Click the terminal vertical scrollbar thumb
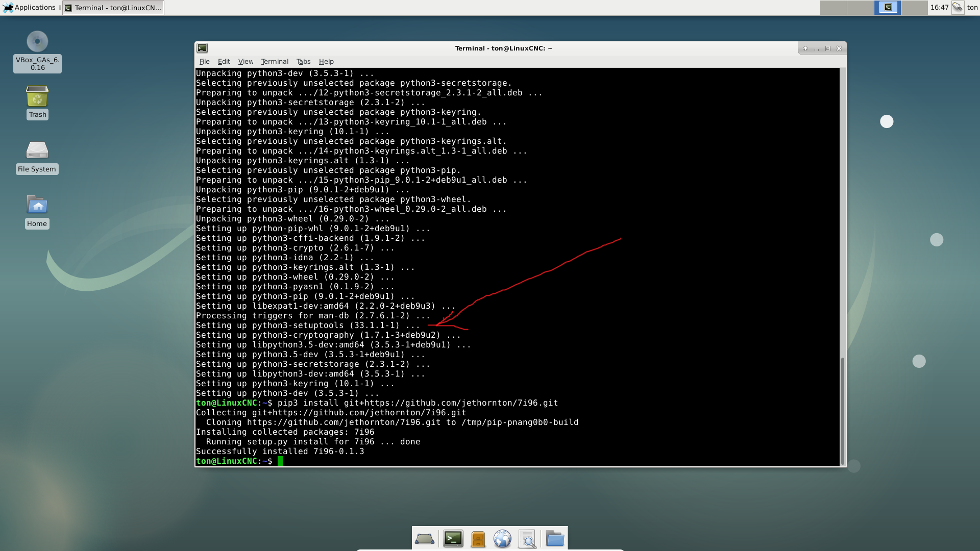This screenshot has height=551, width=980. 843,411
